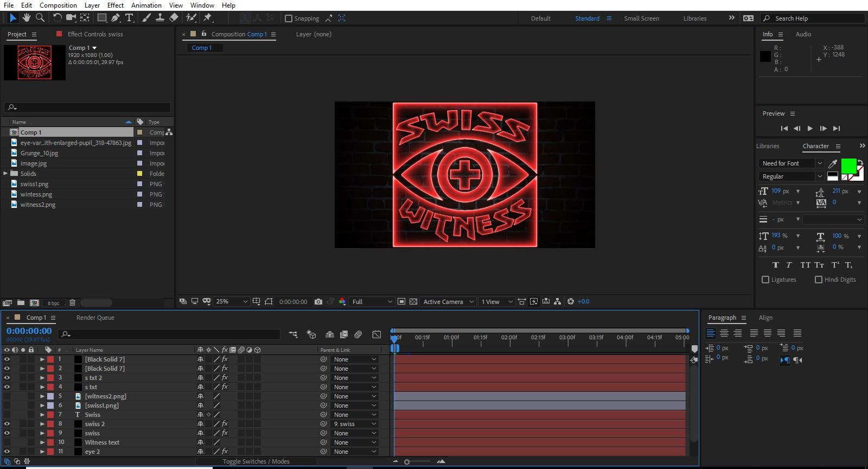
Task: Switch to the Align panel tab
Action: [765, 318]
